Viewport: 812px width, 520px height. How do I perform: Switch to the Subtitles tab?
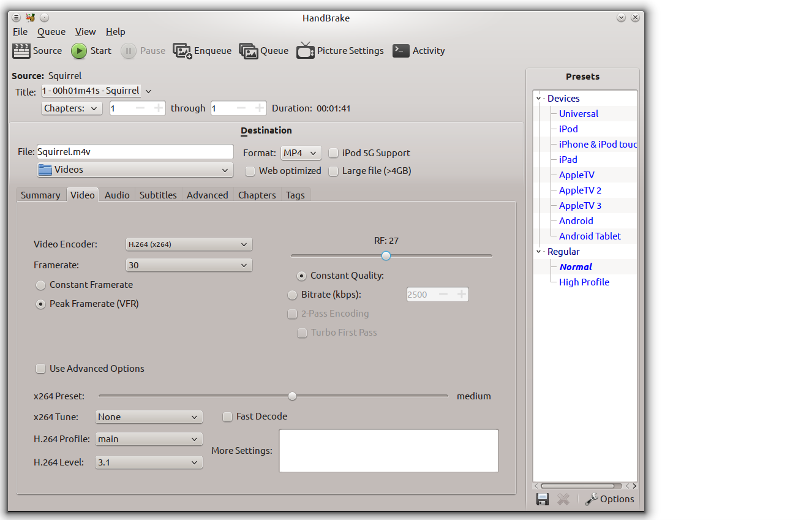[x=158, y=195]
